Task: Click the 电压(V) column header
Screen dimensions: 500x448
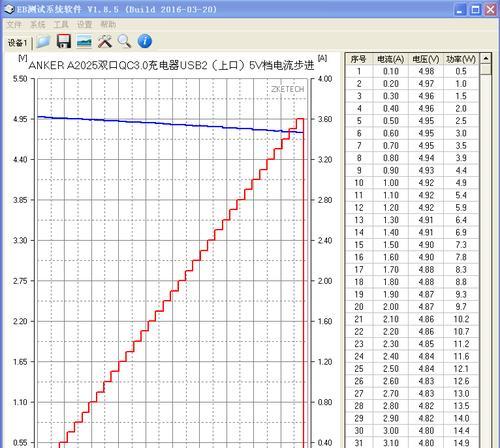Action: click(x=426, y=59)
